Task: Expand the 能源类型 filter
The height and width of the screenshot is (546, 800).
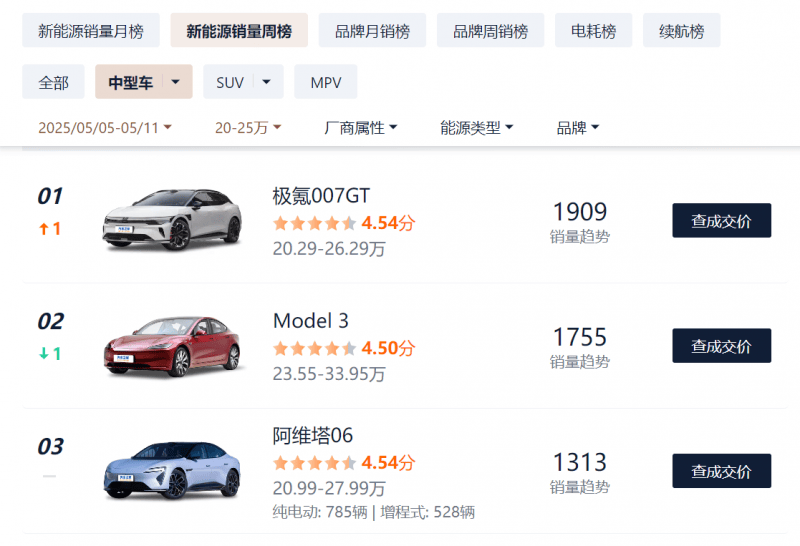Action: (477, 127)
